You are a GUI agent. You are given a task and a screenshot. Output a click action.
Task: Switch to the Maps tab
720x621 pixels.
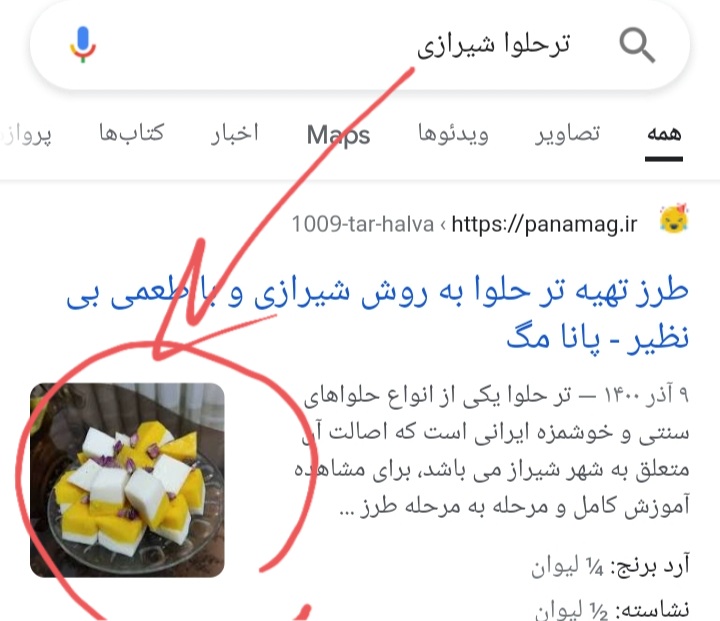click(x=338, y=135)
